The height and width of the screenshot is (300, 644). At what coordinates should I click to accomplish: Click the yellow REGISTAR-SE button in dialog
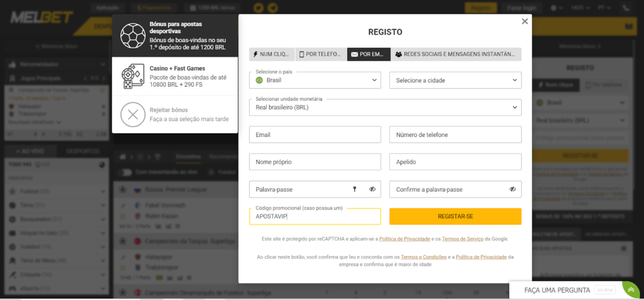coord(455,216)
